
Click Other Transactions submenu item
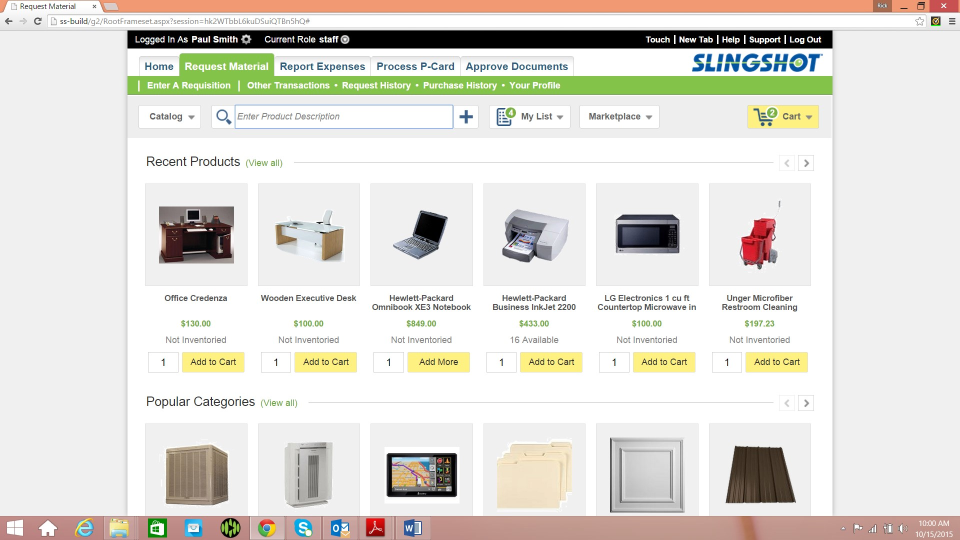[288, 85]
